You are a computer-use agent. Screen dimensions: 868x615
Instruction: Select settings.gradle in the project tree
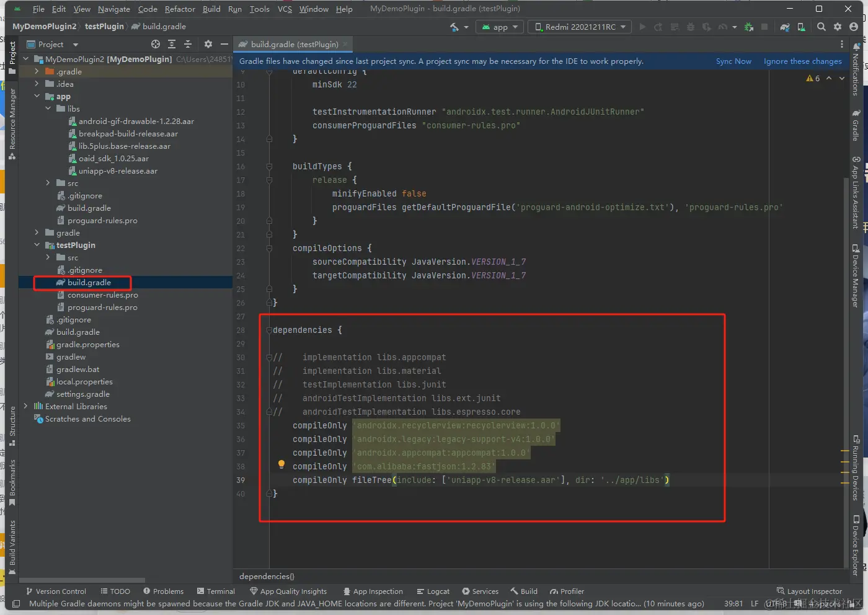click(82, 394)
